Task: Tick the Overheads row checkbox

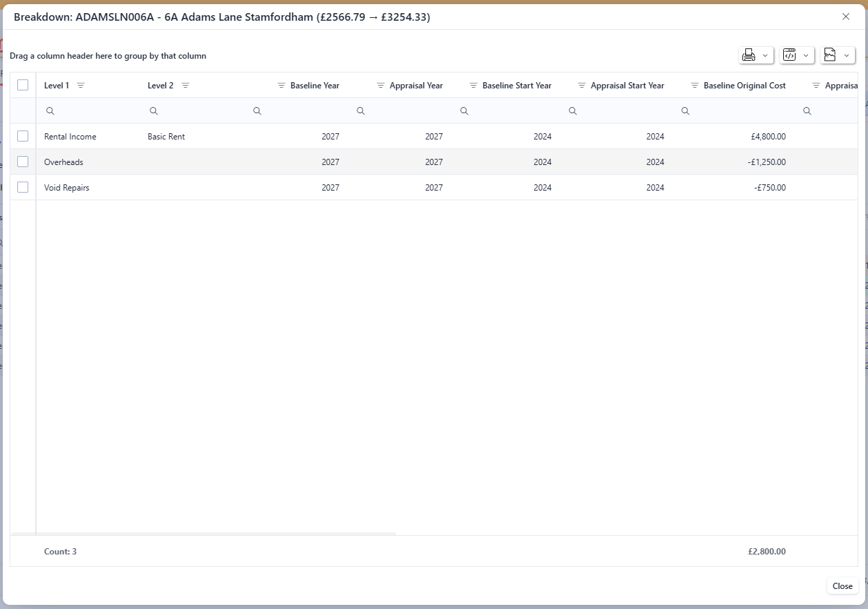Action: click(23, 162)
